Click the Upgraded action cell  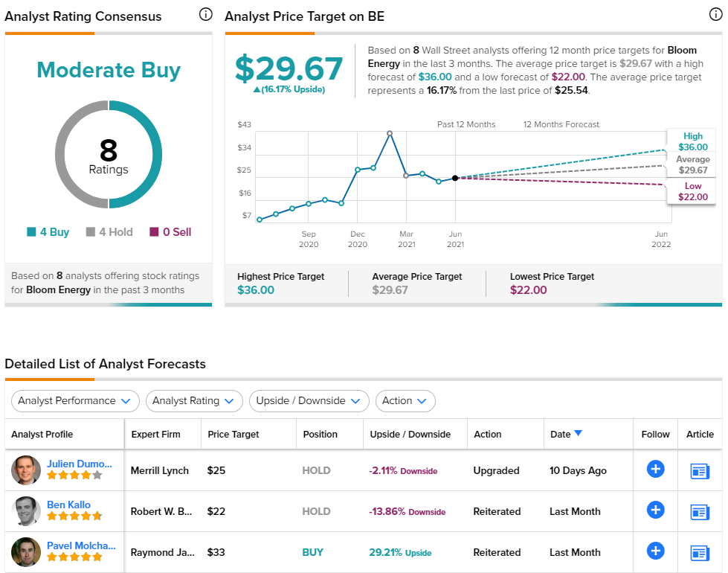pyautogui.click(x=496, y=470)
